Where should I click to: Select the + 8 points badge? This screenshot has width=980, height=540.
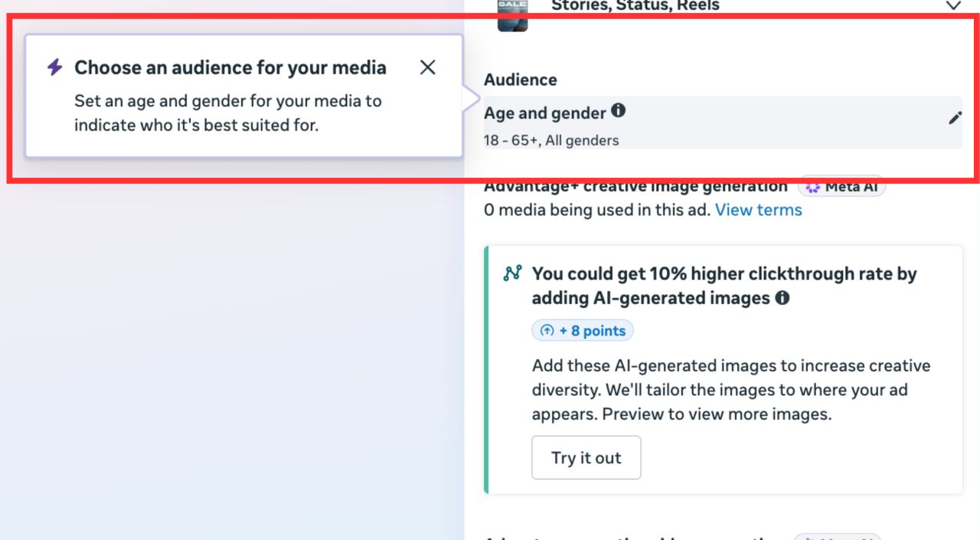[x=583, y=331]
